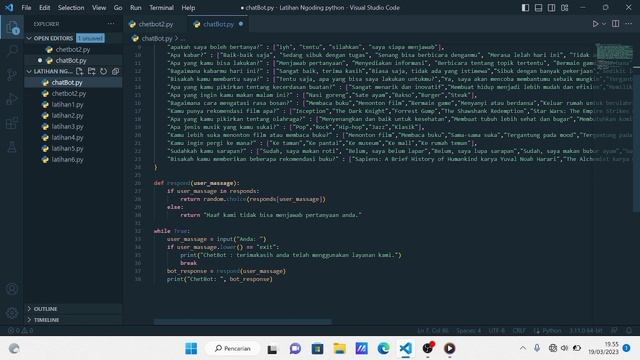The height and width of the screenshot is (360, 640).
Task: Split the editor to the right
Action: point(616,24)
